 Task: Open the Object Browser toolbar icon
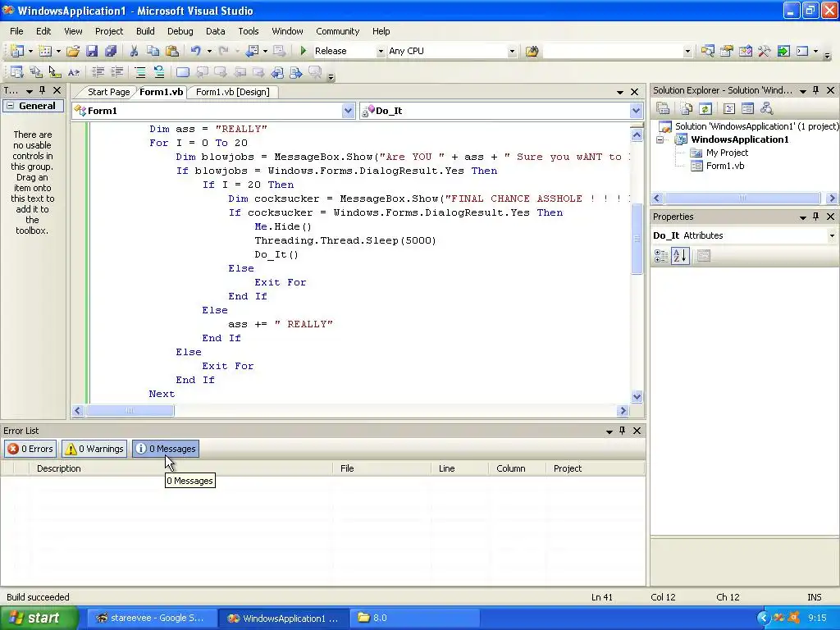pyautogui.click(x=745, y=51)
